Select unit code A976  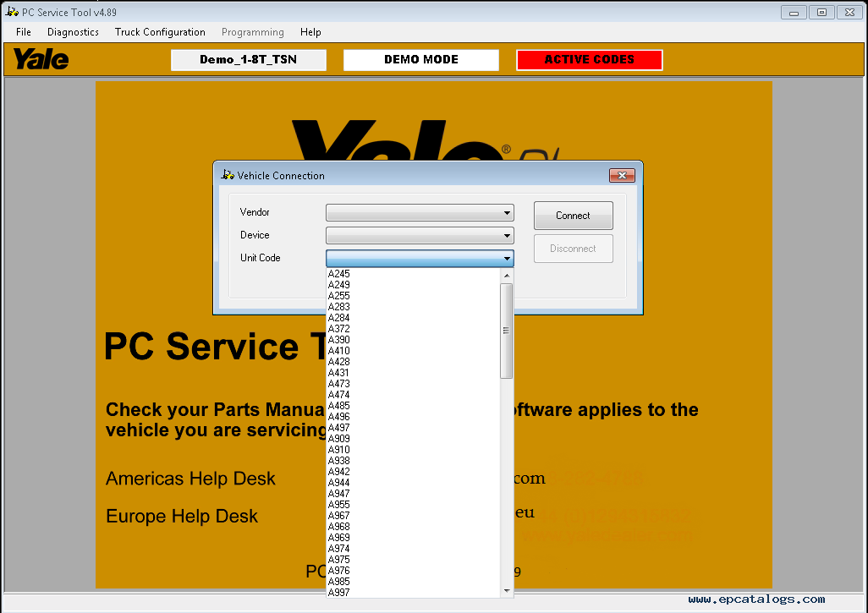pyautogui.click(x=413, y=571)
